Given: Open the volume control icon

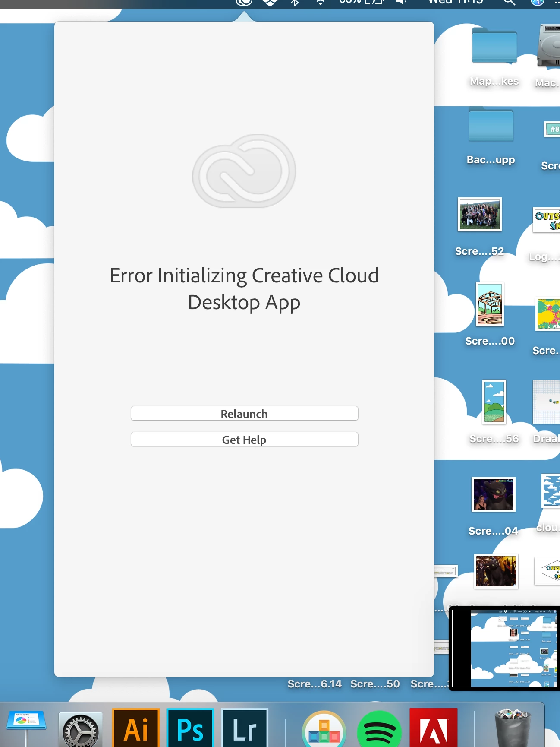Looking at the screenshot, I should (402, 2).
